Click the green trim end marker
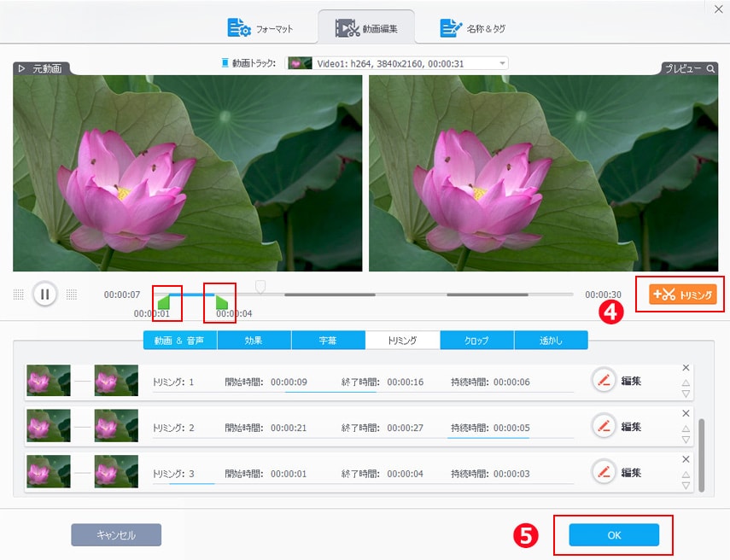730x560 pixels. pyautogui.click(x=221, y=301)
